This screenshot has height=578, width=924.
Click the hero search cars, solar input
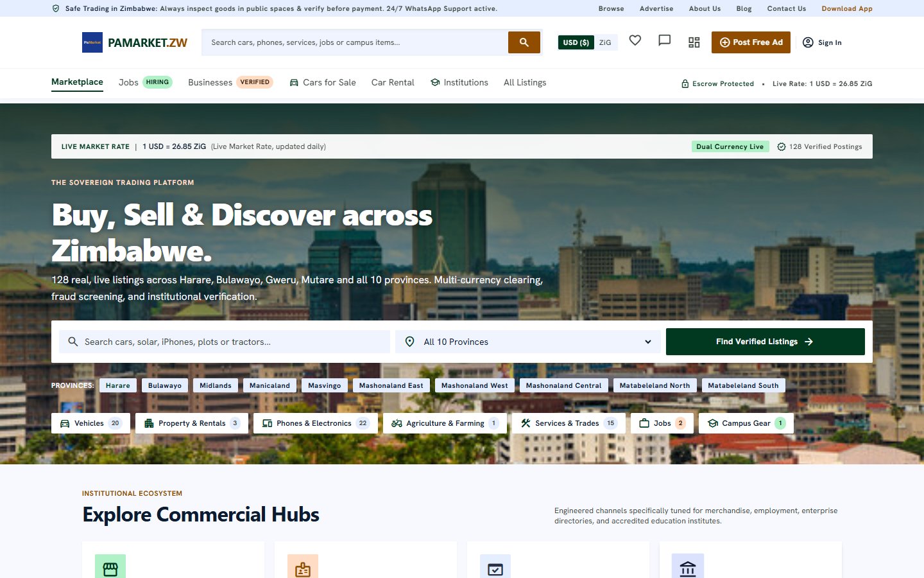coord(225,342)
